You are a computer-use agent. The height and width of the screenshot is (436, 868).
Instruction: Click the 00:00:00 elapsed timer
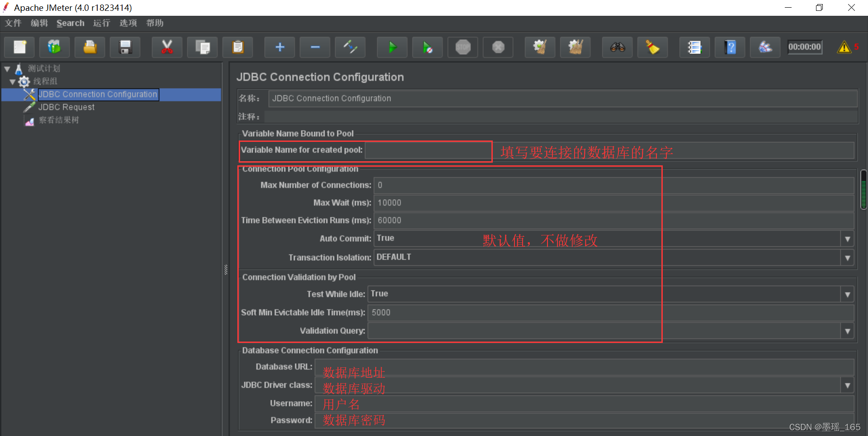pyautogui.click(x=805, y=47)
